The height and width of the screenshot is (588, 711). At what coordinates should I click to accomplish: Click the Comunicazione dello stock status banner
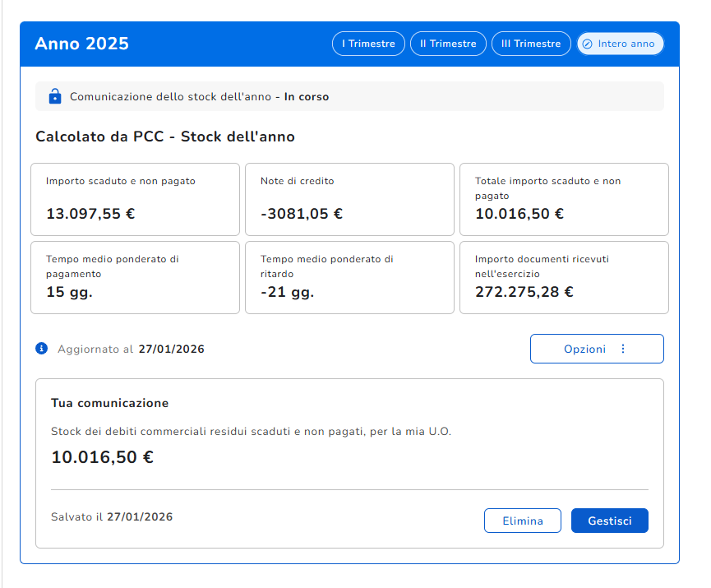tap(349, 96)
